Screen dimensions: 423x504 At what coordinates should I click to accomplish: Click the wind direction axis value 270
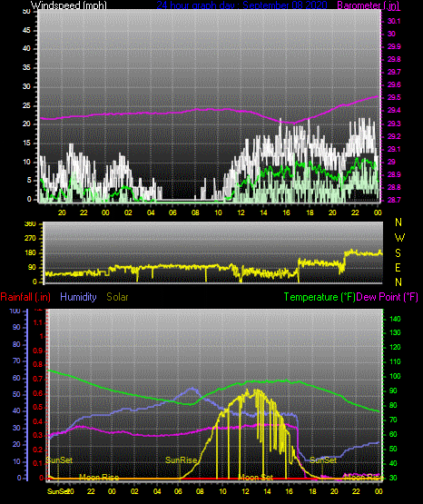(31, 239)
